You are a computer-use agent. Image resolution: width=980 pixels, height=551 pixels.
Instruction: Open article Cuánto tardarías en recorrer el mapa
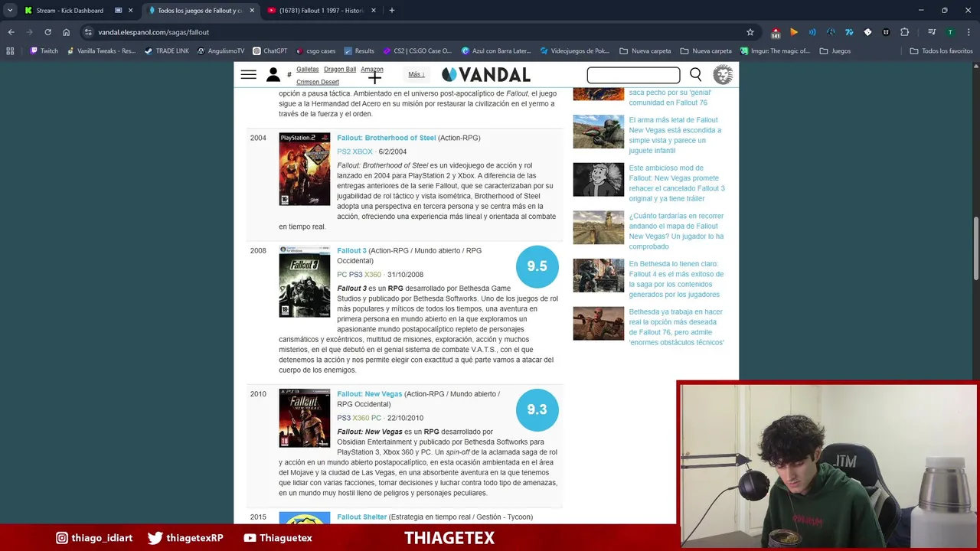pyautogui.click(x=676, y=231)
